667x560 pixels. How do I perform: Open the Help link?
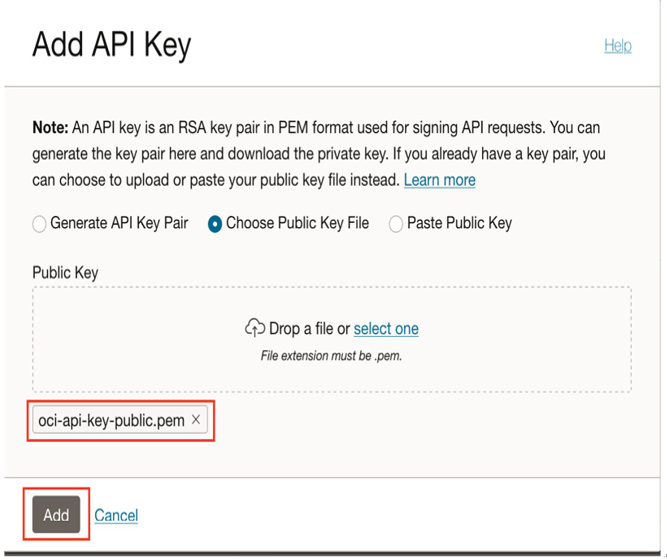[618, 46]
